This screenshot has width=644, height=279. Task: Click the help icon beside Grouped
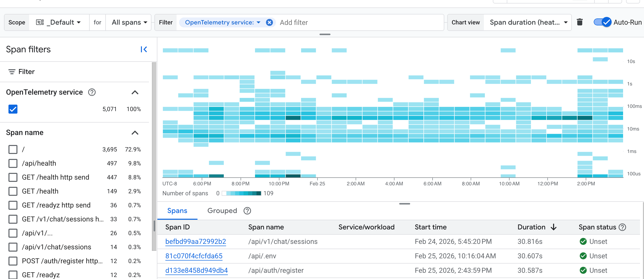click(247, 211)
